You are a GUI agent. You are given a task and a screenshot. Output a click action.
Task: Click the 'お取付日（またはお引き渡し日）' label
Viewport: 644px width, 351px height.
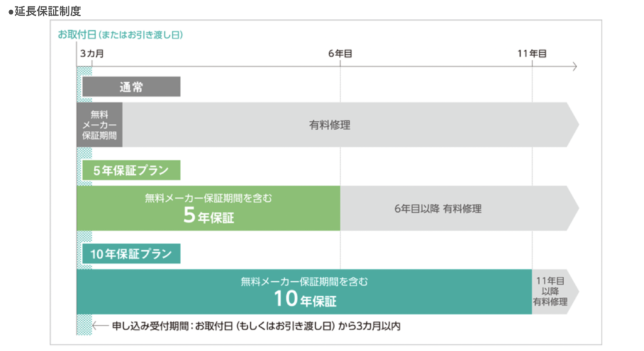[x=120, y=35]
